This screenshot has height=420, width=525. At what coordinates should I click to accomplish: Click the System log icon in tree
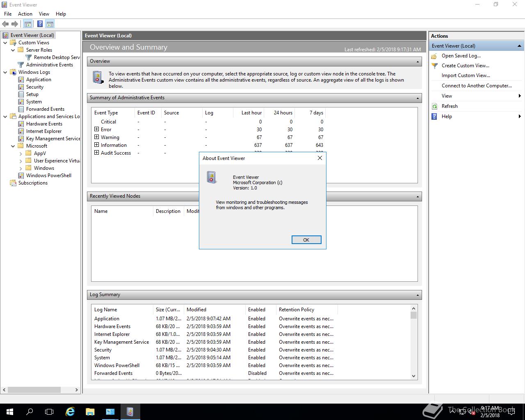[21, 102]
